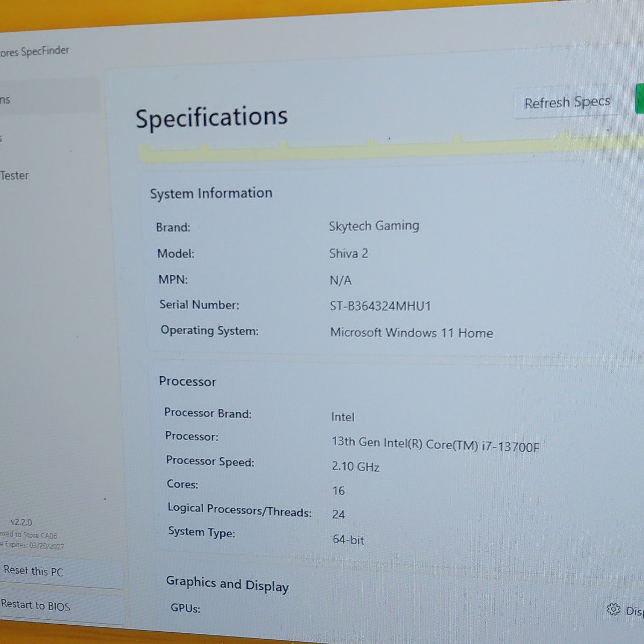The image size is (644, 644).
Task: Click the SpecFinder window title
Action: tap(34, 52)
